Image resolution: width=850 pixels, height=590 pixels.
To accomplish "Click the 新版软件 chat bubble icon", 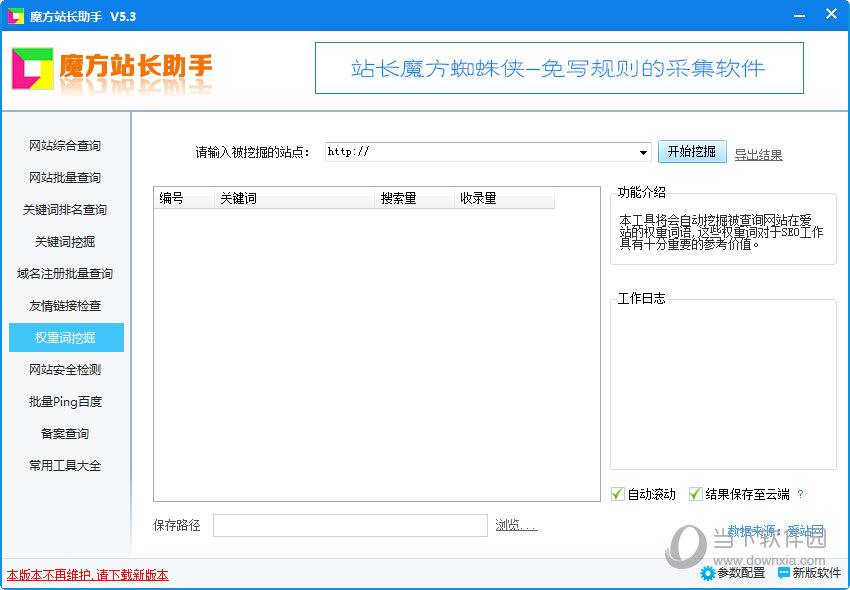I will (784, 573).
